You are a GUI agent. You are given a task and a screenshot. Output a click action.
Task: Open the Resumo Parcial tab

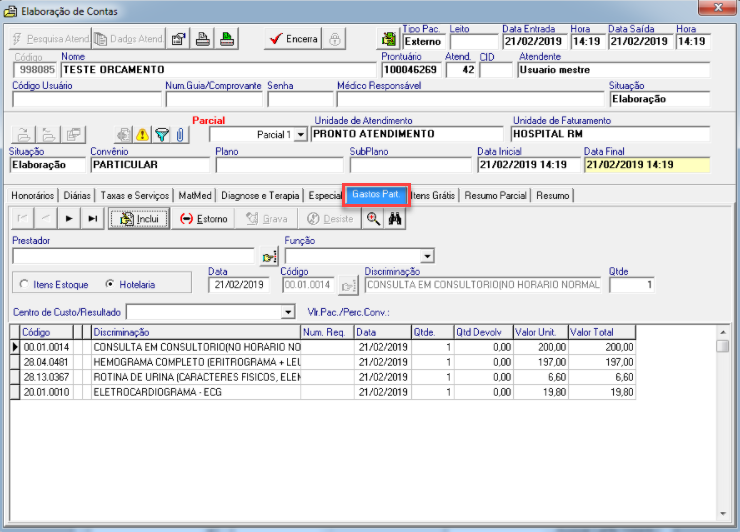point(495,195)
